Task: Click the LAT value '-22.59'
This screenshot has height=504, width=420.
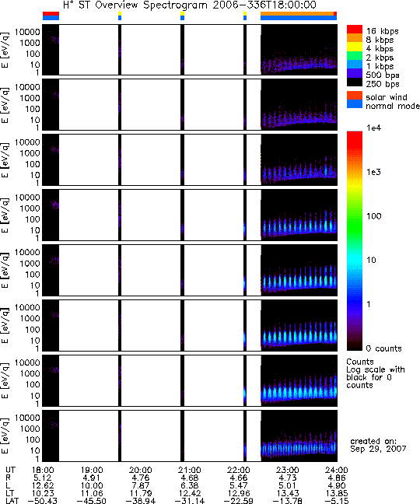Action: (x=239, y=500)
